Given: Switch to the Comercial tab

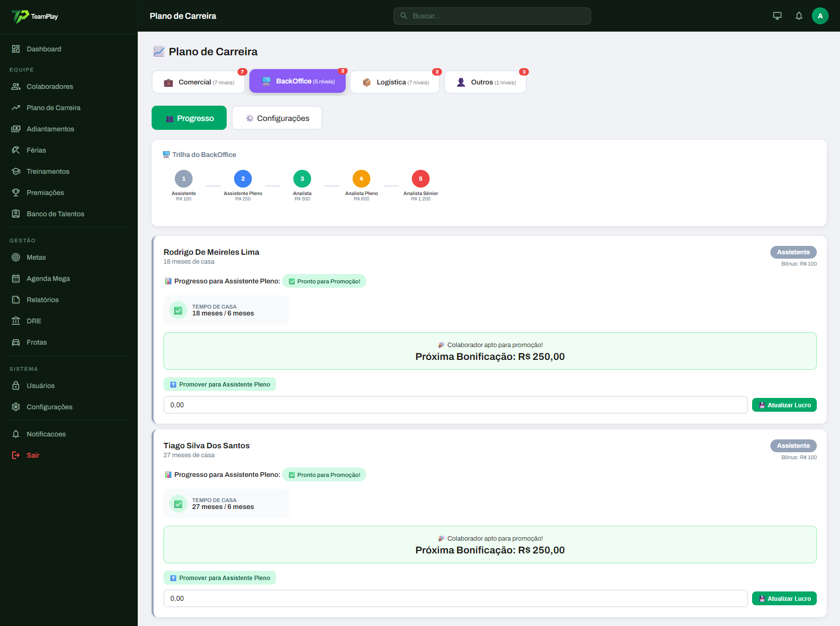Looking at the screenshot, I should 199,82.
